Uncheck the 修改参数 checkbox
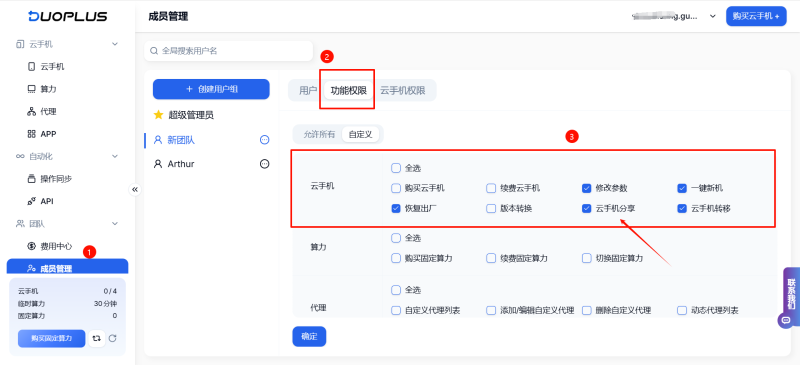 pyautogui.click(x=586, y=188)
